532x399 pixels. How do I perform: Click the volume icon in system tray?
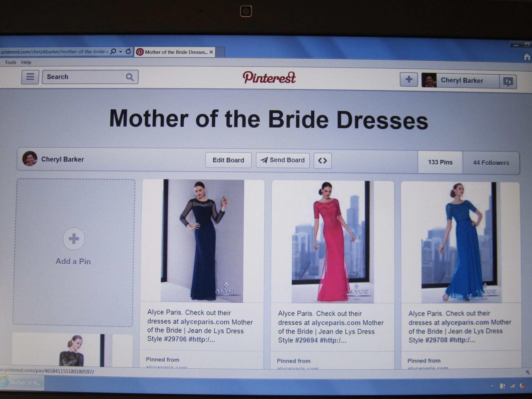[x=522, y=386]
